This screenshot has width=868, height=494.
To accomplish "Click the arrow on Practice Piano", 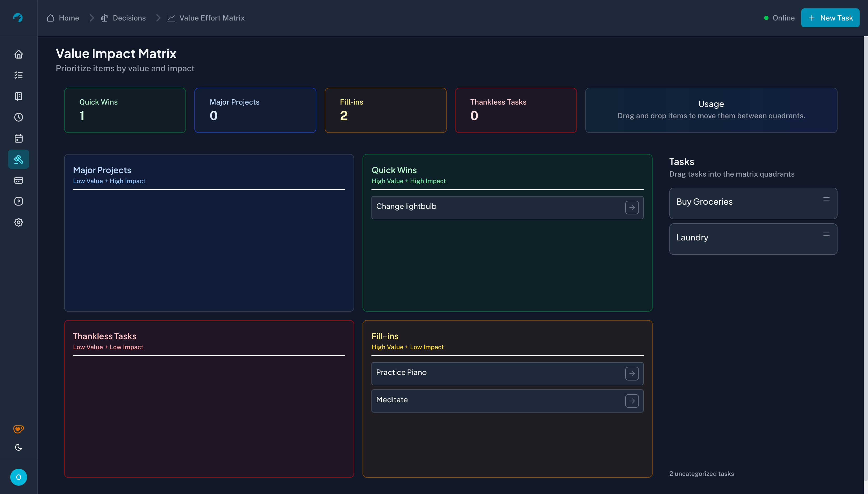I will pyautogui.click(x=632, y=374).
